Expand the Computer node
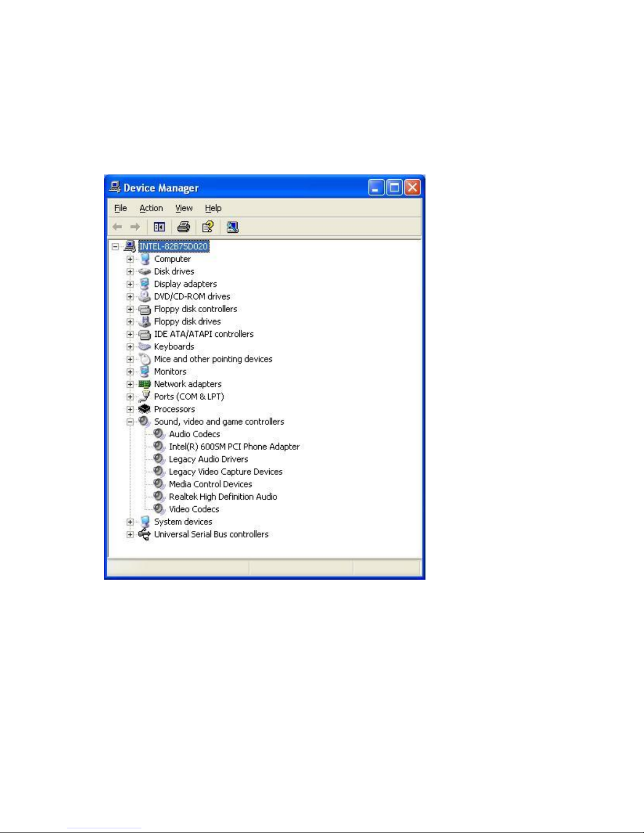Viewport: 644px width, 833px height. 130,259
